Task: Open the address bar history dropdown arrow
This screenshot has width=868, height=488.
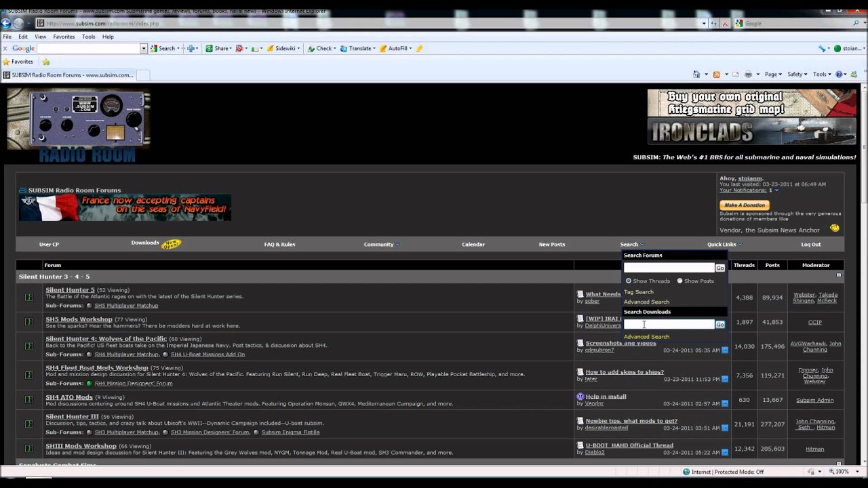Action: click(704, 23)
